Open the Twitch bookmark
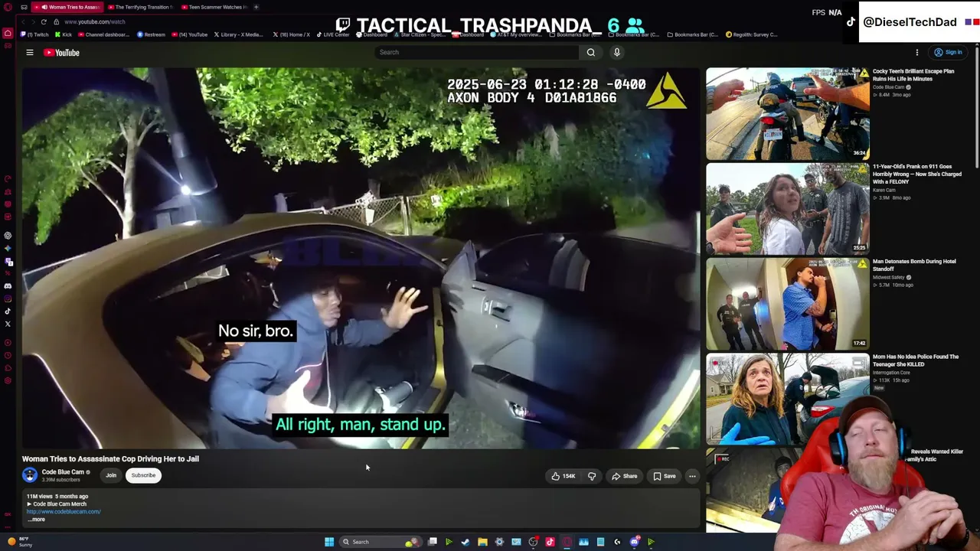Screen dimensions: 980x551 (35, 34)
